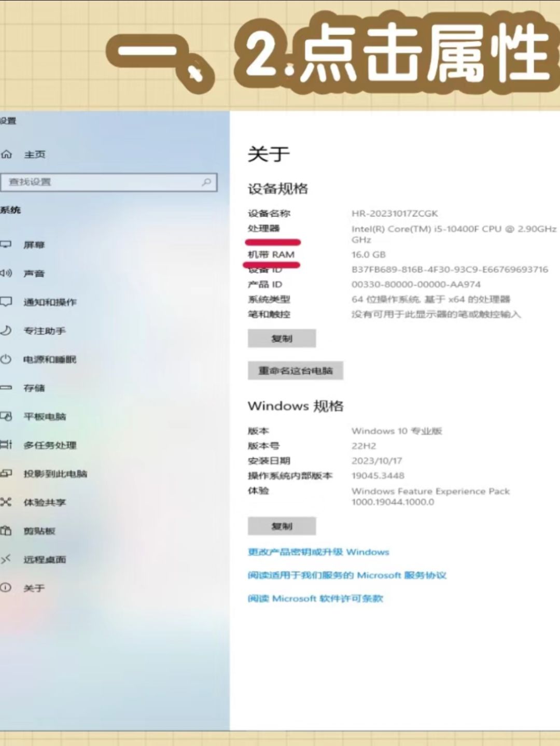
Task: Click the device name HR-20231017ZCGK
Action: [395, 214]
